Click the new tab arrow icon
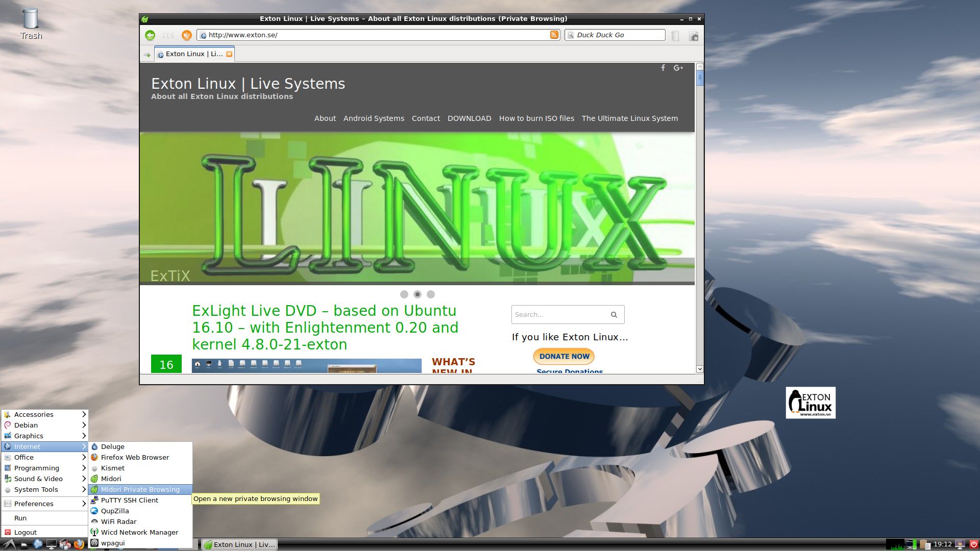The width and height of the screenshot is (980, 551). (x=147, y=54)
